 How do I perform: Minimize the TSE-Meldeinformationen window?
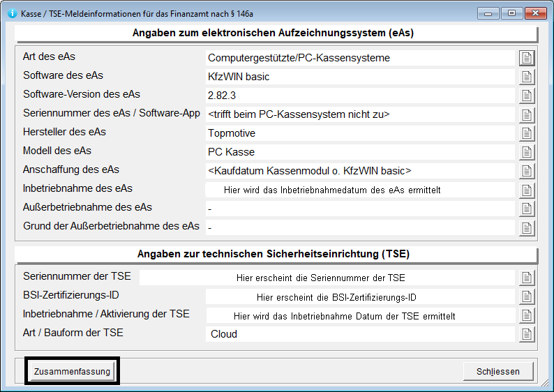(x=488, y=13)
